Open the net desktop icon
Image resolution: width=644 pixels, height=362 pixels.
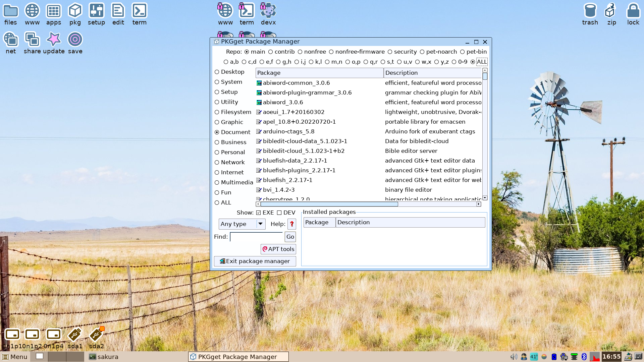point(10,43)
